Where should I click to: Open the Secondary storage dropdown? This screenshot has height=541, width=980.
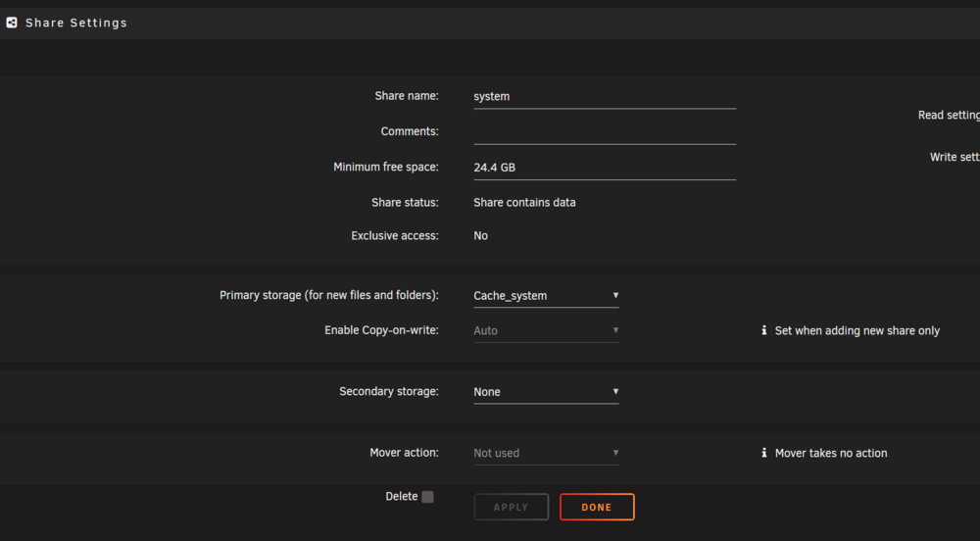tap(546, 392)
